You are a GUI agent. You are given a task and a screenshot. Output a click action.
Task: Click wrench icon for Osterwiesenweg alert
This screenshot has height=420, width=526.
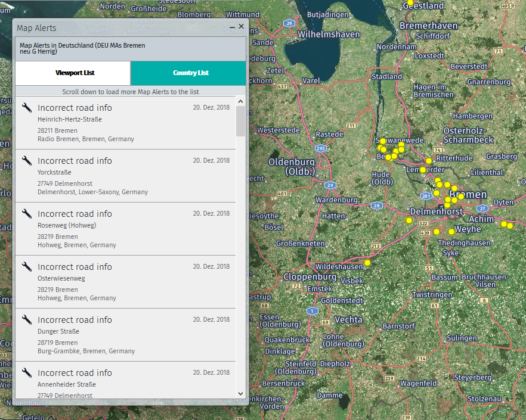pos(27,266)
